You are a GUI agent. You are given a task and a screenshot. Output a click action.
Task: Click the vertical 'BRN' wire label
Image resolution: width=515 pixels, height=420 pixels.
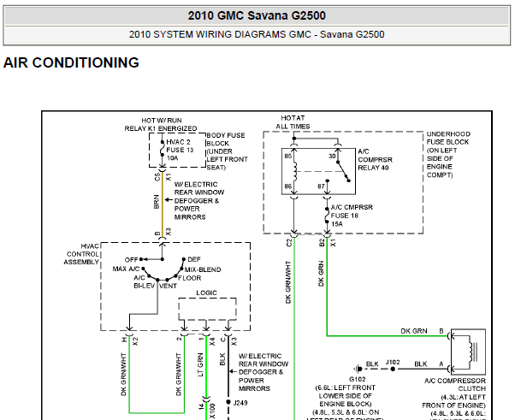[x=157, y=202]
